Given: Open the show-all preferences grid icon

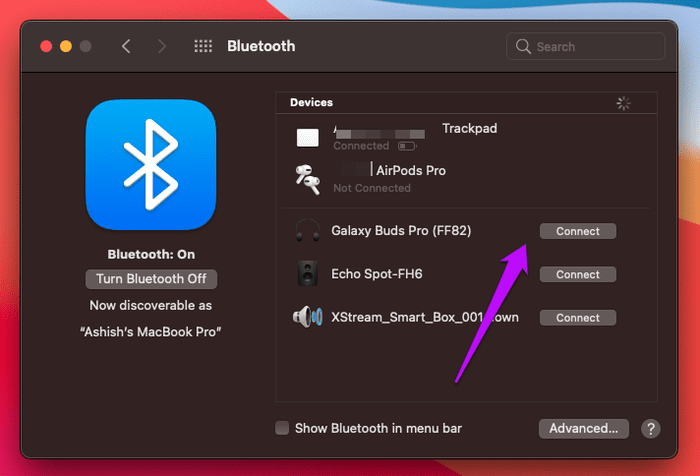Looking at the screenshot, I should point(203,46).
